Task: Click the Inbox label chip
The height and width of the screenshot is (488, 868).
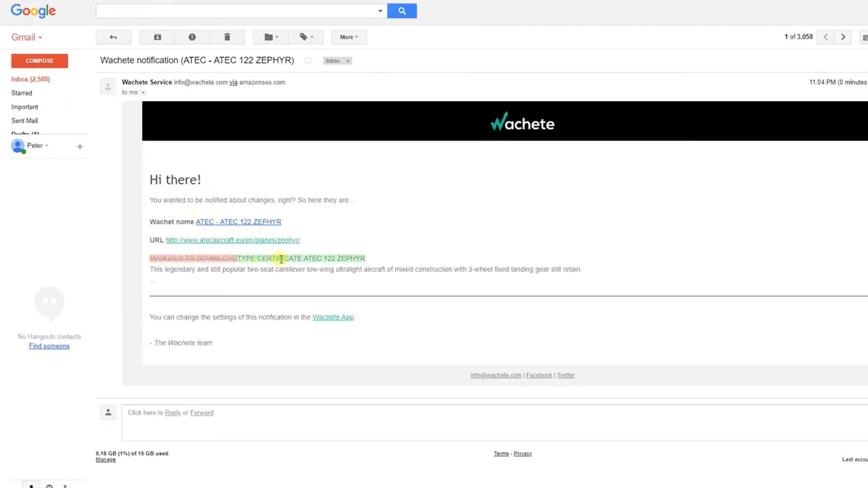Action: tap(333, 61)
